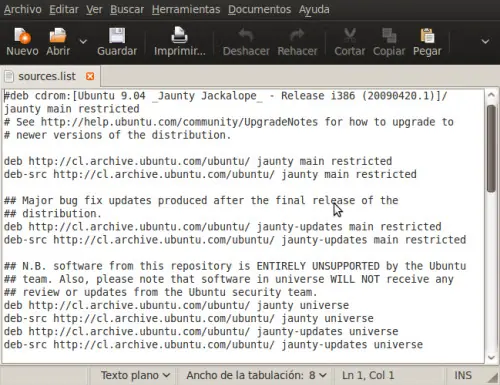Viewport: 500px width, 385px height.
Task: Open the Documentos menu
Action: (259, 9)
